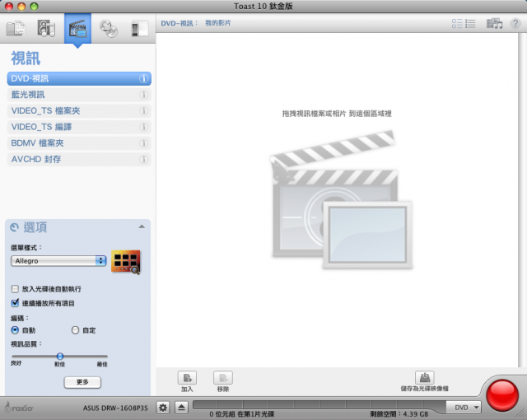The image size is (527, 420).
Task: Click the 更多 more options button
Action: point(82,382)
